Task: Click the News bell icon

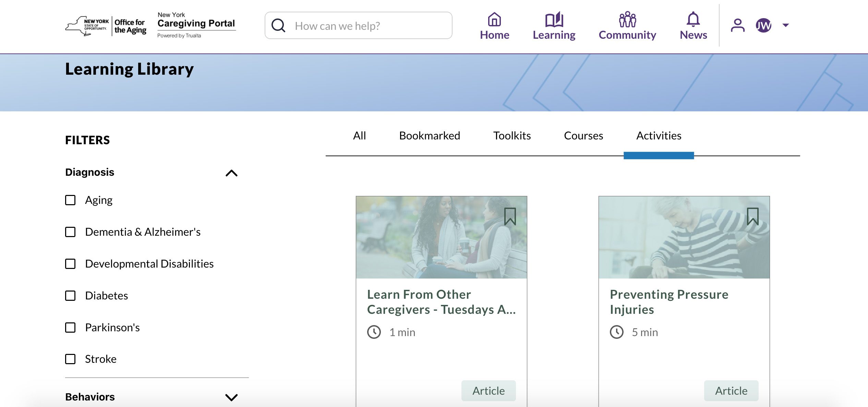Action: 693,20
